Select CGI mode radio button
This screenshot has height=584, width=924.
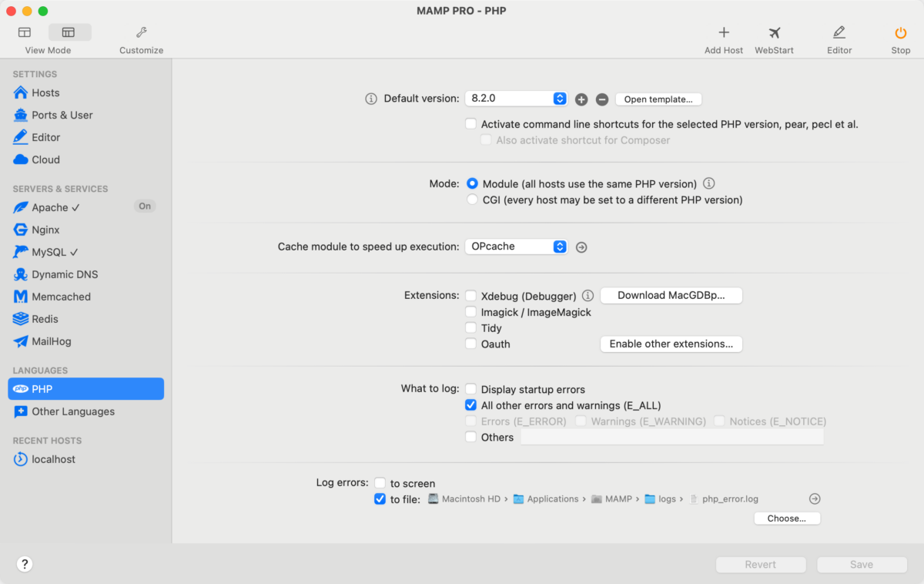[x=473, y=200]
